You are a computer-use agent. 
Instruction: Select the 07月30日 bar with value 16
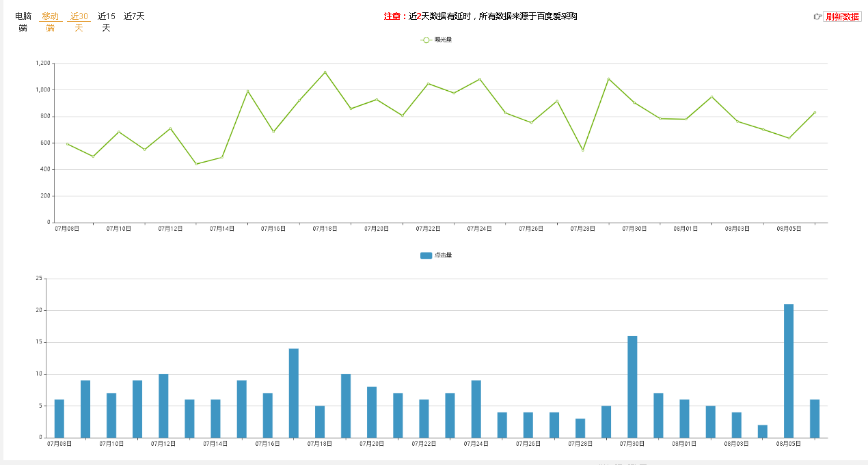(632, 386)
